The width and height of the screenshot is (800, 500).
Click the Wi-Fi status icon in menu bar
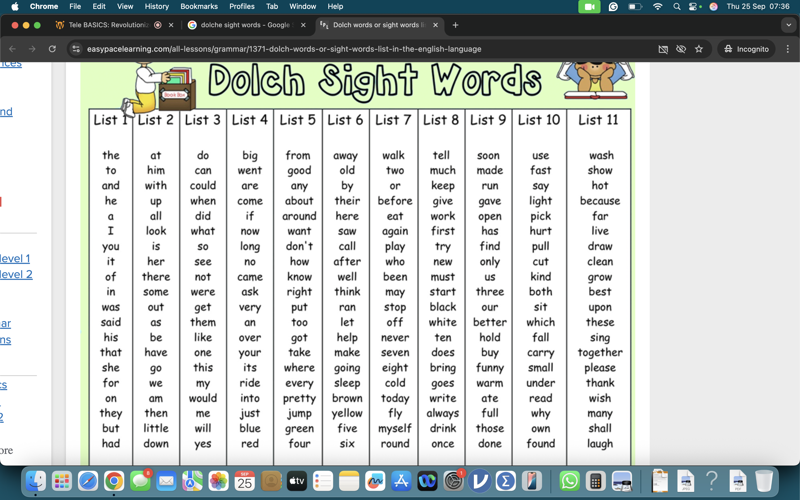(x=657, y=6)
